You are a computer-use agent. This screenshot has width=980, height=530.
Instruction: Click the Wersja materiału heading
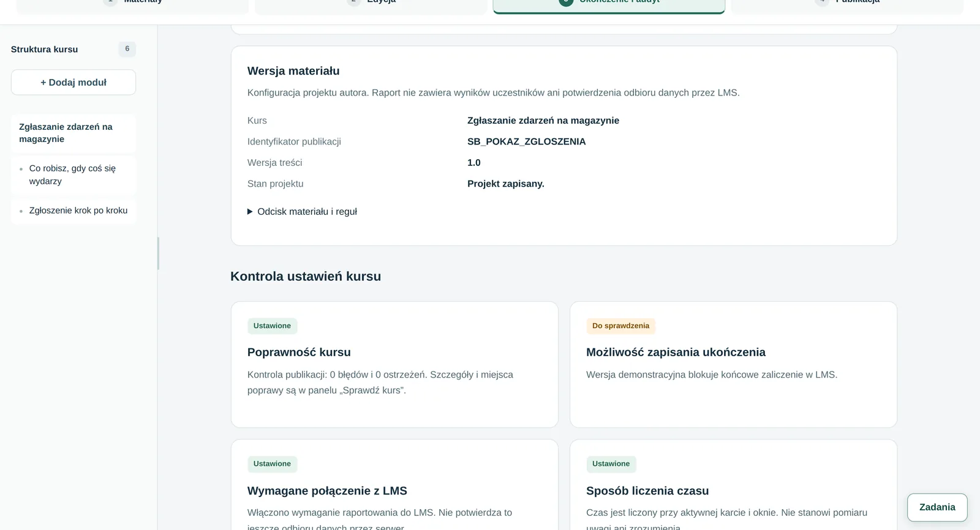coord(293,71)
